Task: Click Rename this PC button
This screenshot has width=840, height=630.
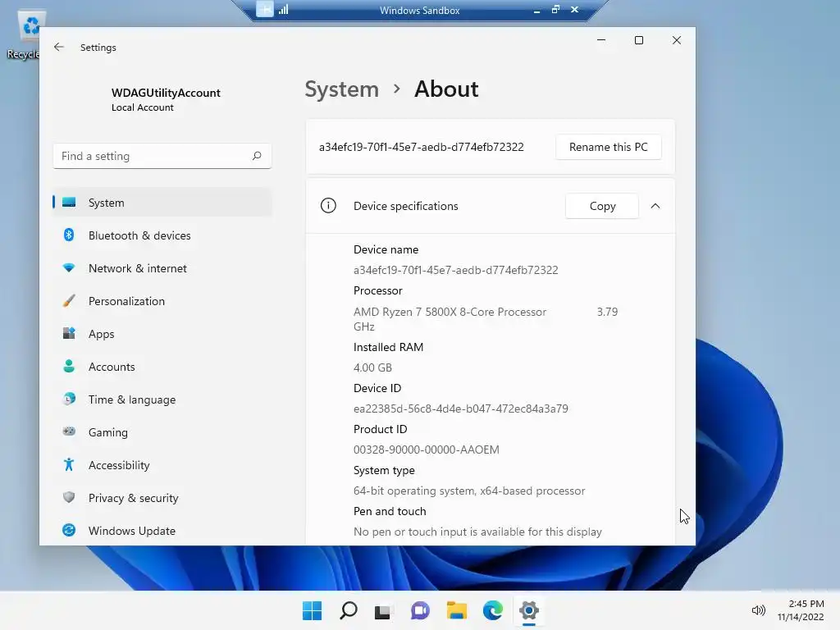Action: coord(609,147)
